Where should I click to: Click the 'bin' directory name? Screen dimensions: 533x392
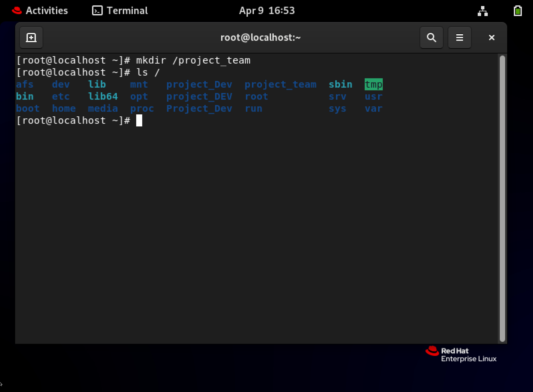pyautogui.click(x=25, y=97)
